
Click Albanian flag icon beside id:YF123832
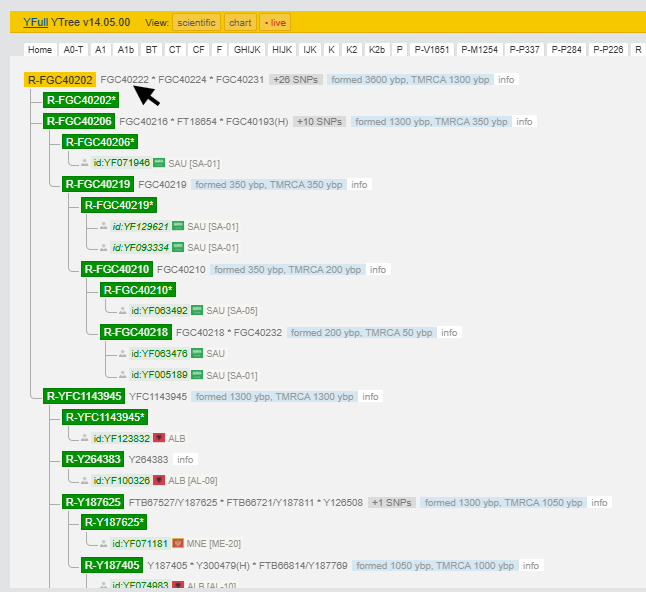pos(159,438)
